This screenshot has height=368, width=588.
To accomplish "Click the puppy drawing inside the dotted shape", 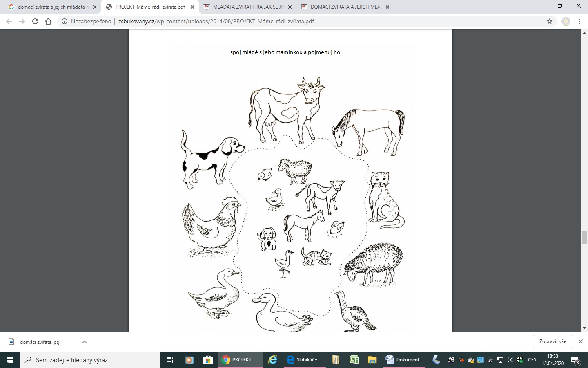I will [x=267, y=239].
